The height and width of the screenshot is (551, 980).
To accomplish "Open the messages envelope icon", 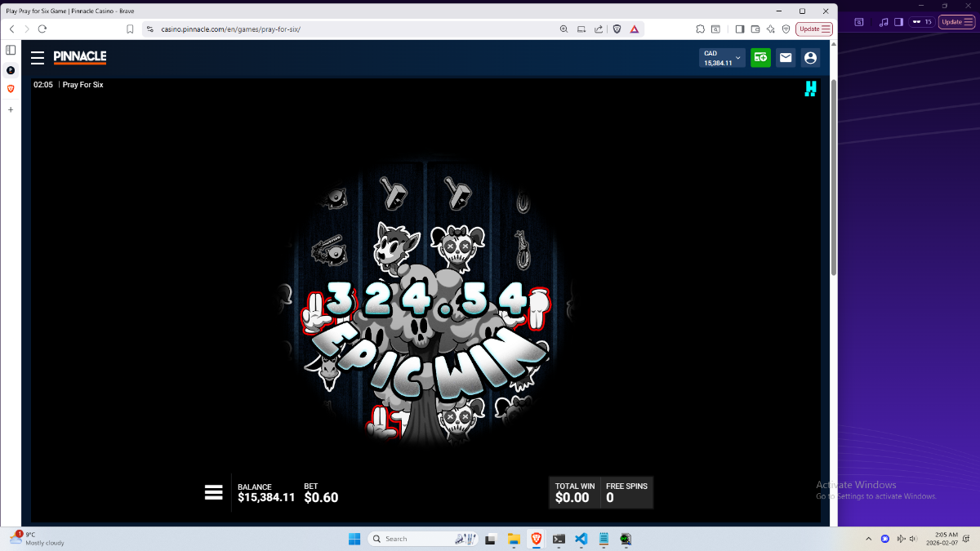I will [786, 57].
